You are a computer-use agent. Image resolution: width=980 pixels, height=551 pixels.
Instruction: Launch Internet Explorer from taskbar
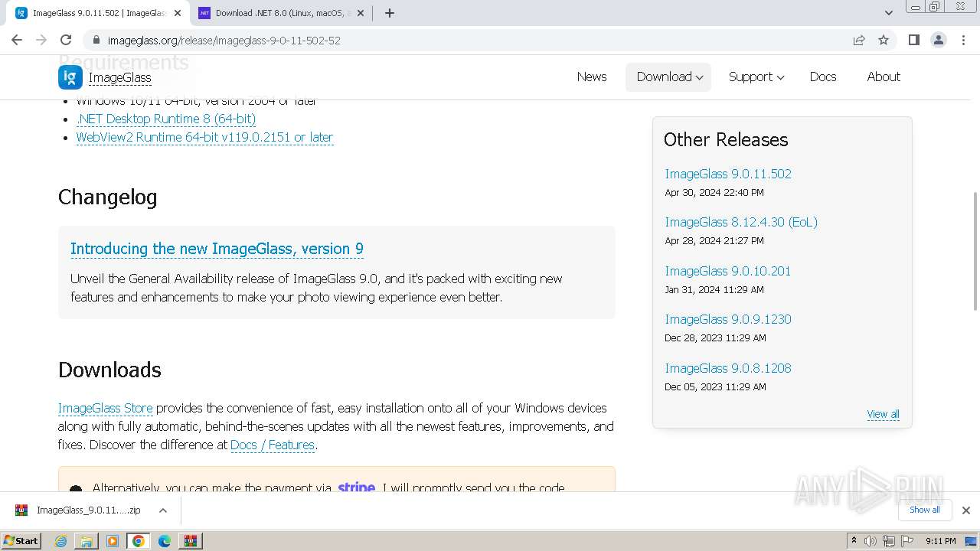[x=60, y=541]
